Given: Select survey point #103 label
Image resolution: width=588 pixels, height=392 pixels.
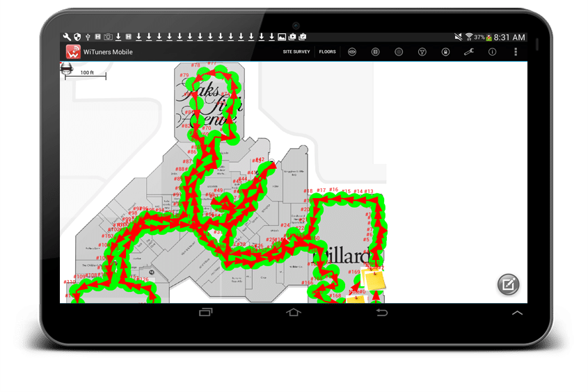Looking at the screenshot, I should 107,236.
